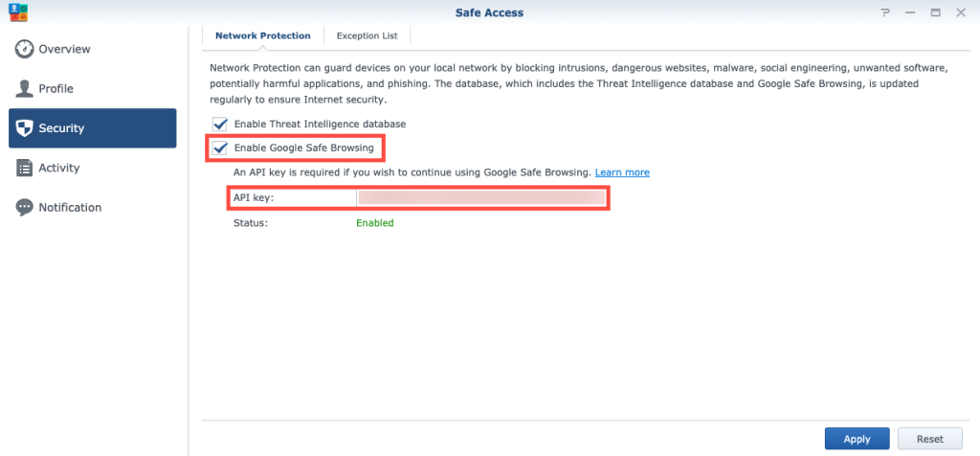The width and height of the screenshot is (980, 456).
Task: Click the Apply button
Action: coord(857,439)
